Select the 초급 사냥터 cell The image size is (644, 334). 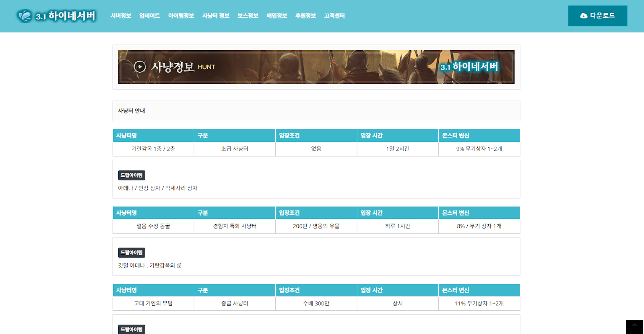235,149
